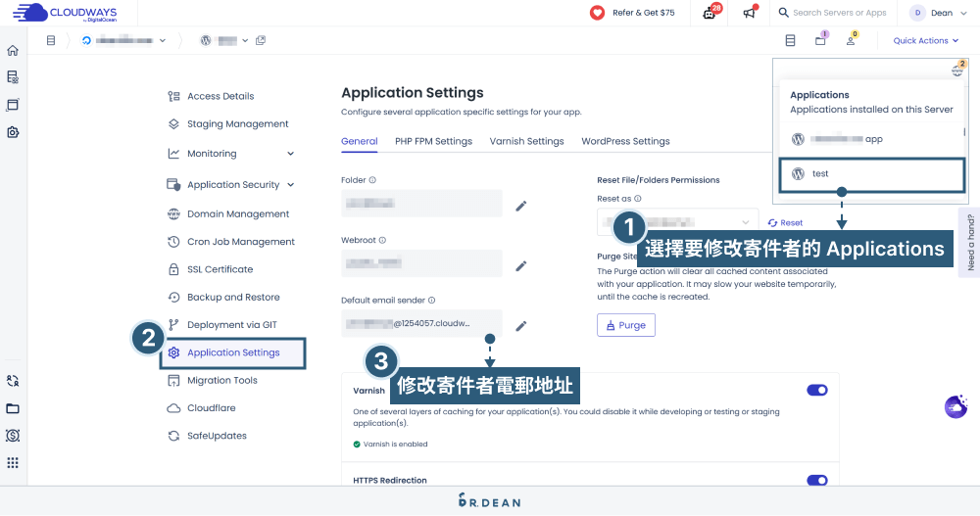Open app in new window icon in breadcrumb
The width and height of the screenshot is (980, 516).
click(261, 40)
